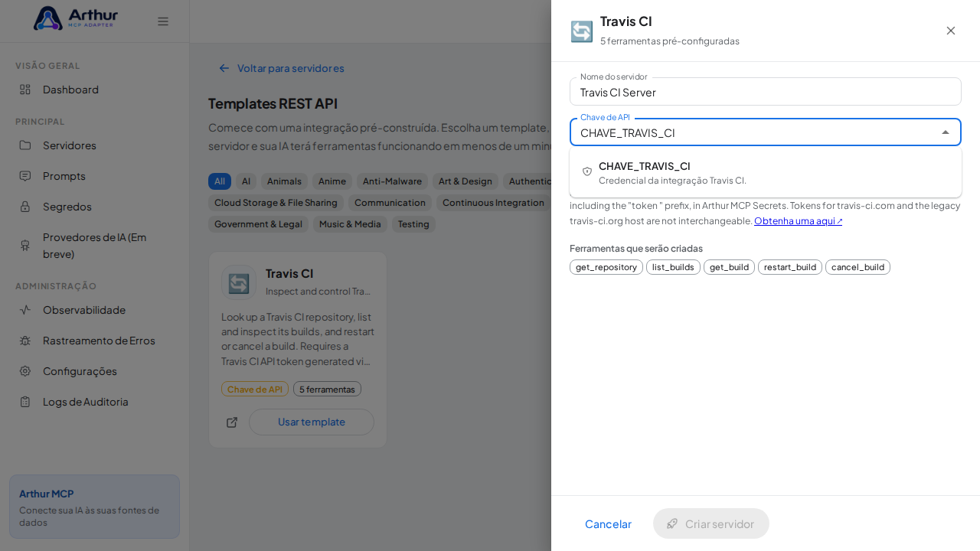Click the Configurações gear icon
Screen dimensions: 980x551
pyautogui.click(x=25, y=371)
